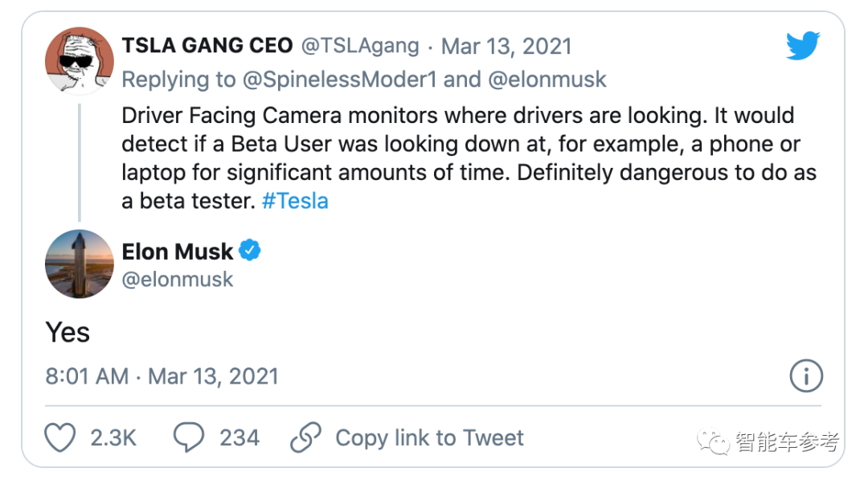Viewport: 868px width, 480px height.
Task: Open replies via speech bubble icon
Action: (x=188, y=437)
